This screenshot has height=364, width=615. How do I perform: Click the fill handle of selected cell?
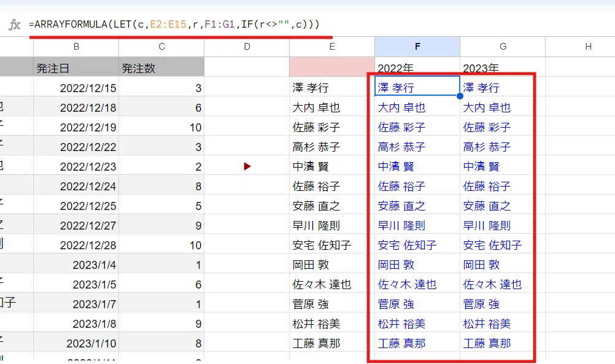click(460, 96)
